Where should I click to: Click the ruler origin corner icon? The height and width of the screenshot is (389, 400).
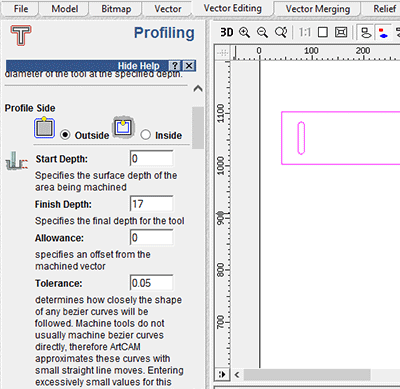[222, 52]
